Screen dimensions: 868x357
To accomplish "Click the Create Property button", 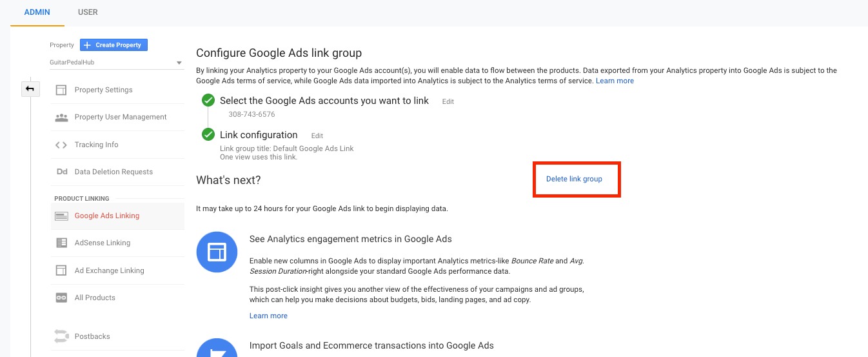I will pyautogui.click(x=114, y=45).
